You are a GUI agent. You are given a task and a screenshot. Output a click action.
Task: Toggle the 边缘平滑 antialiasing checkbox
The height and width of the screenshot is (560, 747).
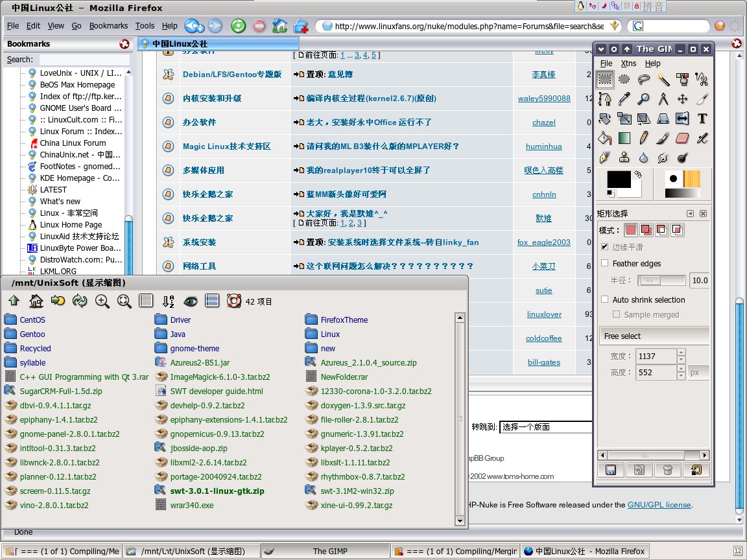point(604,247)
